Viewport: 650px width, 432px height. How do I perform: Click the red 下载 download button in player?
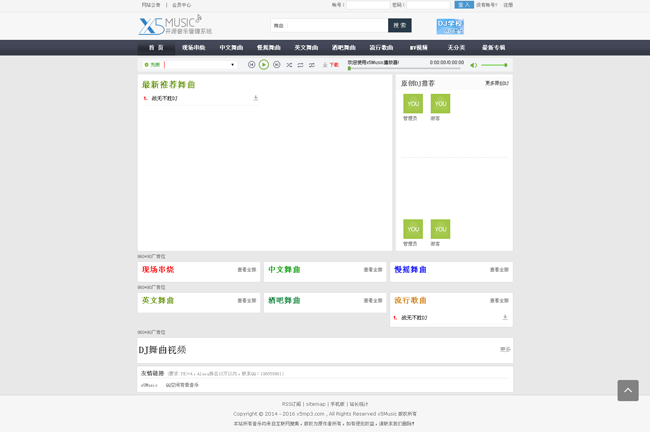pos(331,65)
